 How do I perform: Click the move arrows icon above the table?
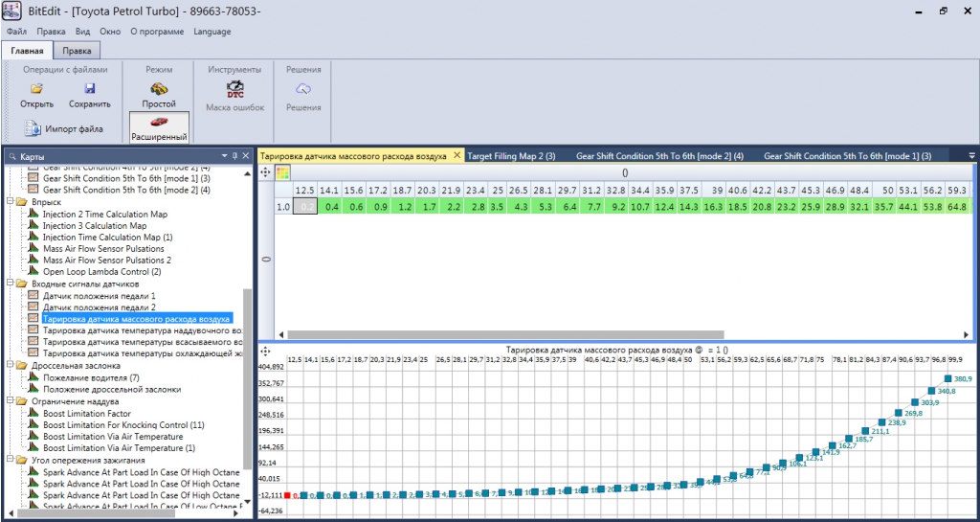265,173
